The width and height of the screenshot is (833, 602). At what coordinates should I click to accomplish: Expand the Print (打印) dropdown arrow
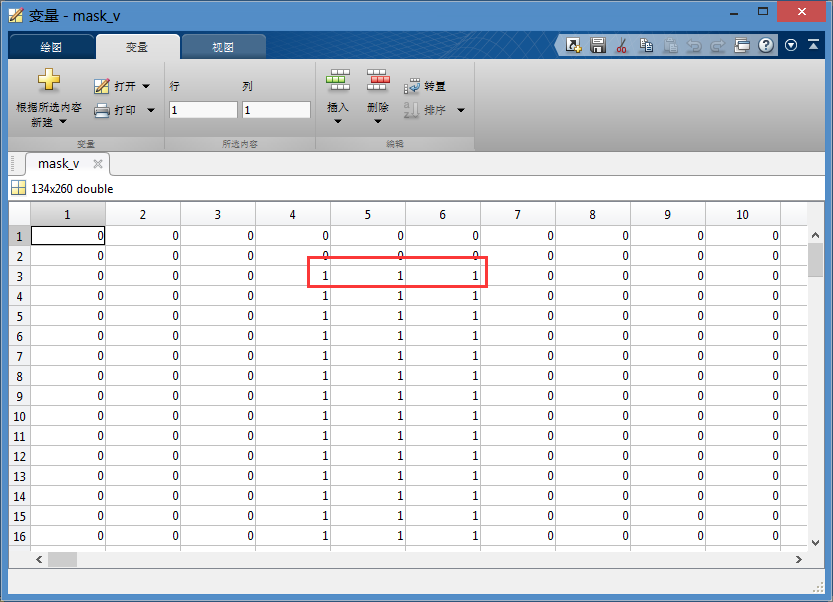(151, 110)
